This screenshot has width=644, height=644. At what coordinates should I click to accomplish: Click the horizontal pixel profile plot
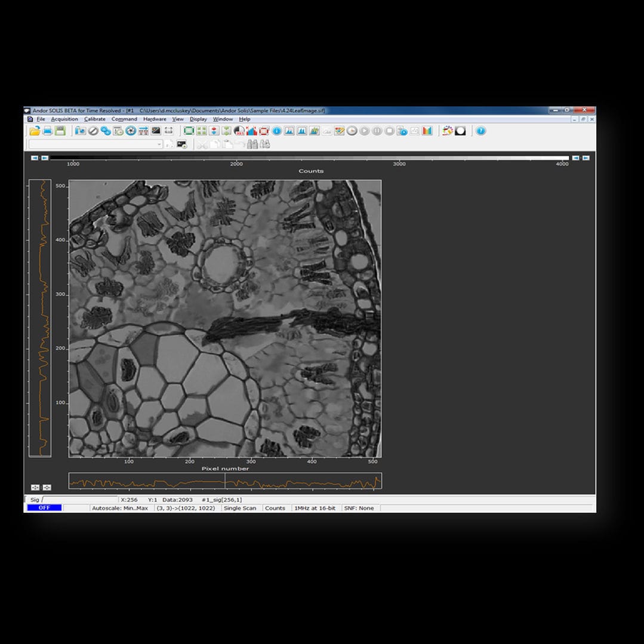tap(225, 481)
